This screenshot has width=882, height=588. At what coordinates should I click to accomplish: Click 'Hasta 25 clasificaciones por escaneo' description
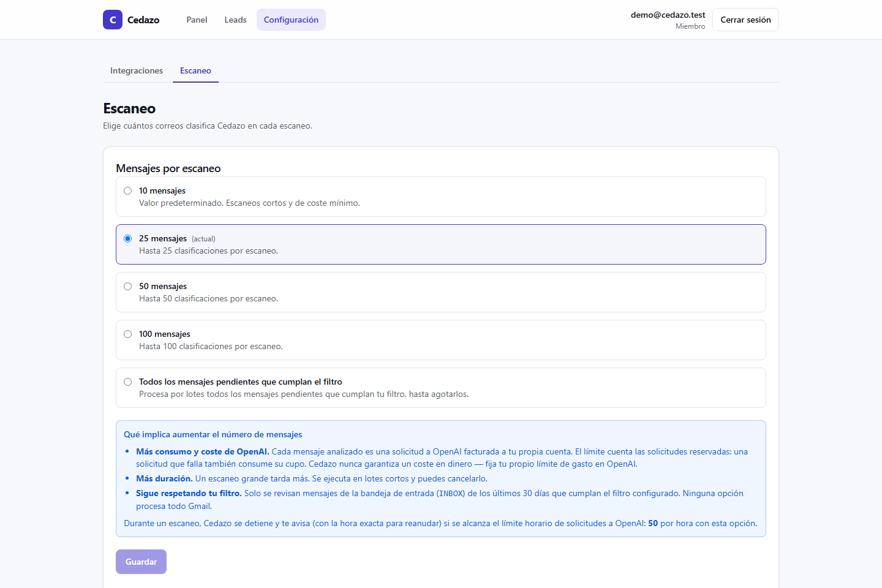(208, 251)
